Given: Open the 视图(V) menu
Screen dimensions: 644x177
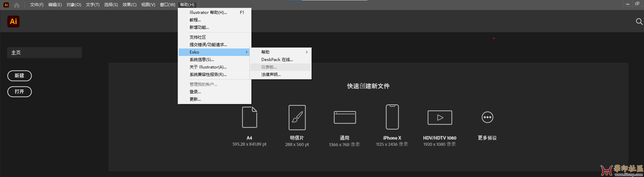Looking at the screenshot, I should click(x=148, y=5).
